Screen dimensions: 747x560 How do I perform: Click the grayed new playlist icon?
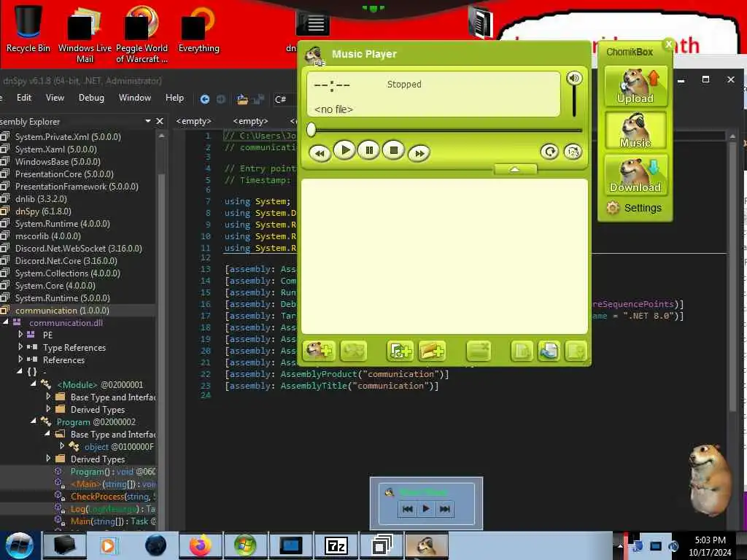[x=522, y=351]
